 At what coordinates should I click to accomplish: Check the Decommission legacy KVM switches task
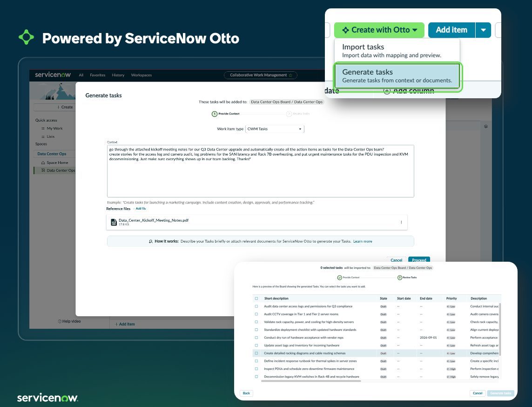tap(256, 376)
